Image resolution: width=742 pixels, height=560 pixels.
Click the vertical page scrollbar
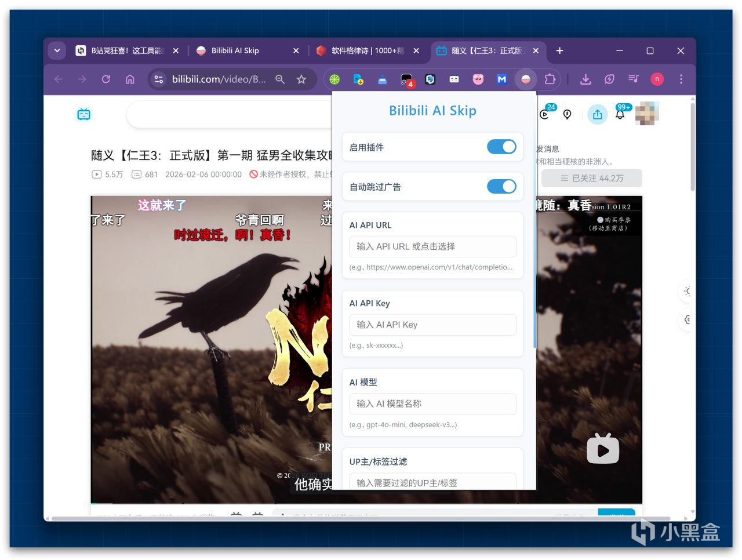coord(692,147)
